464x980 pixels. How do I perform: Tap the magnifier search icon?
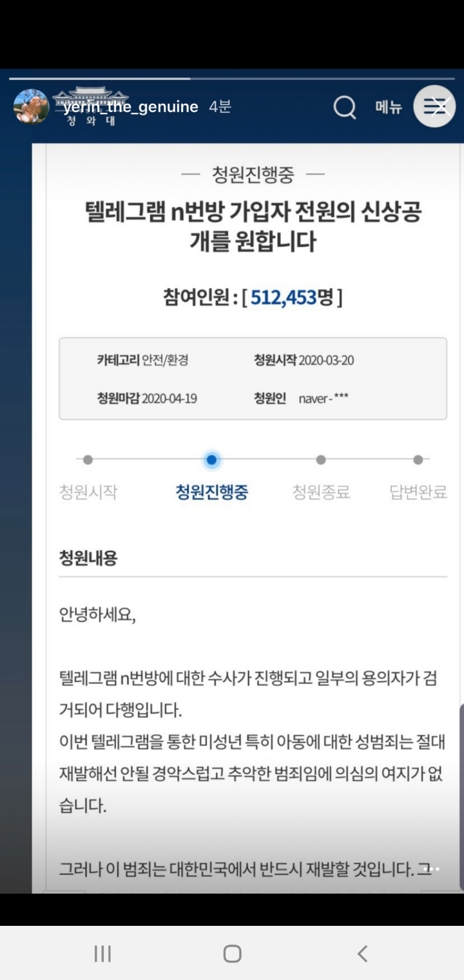pos(345,108)
